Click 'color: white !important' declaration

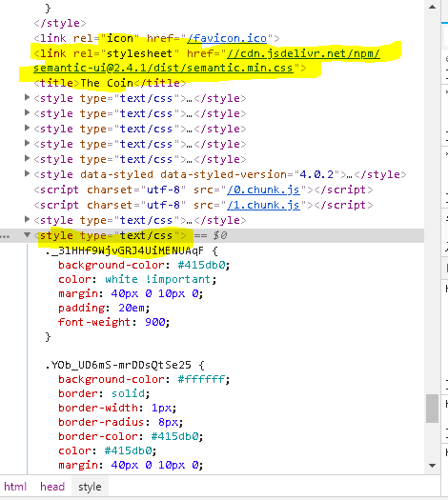(137, 280)
